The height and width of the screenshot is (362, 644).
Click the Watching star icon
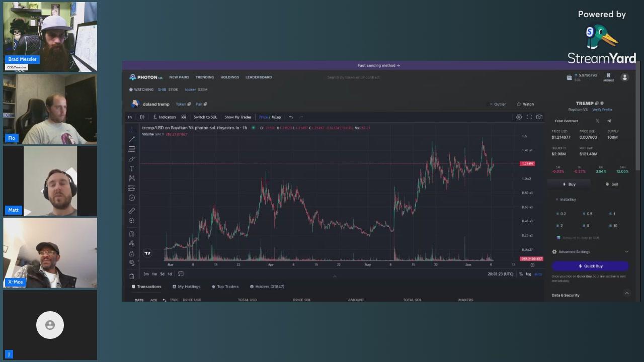click(131, 89)
